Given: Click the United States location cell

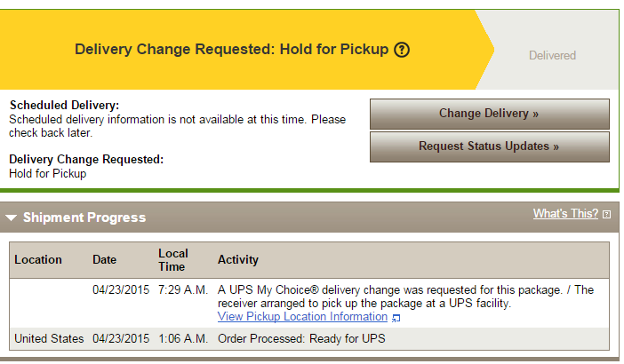Looking at the screenshot, I should (49, 338).
